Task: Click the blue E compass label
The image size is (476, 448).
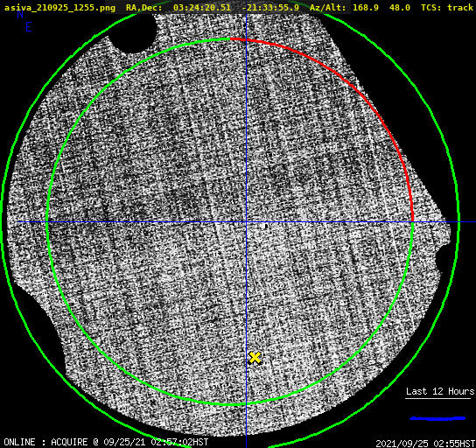Action: pos(29,27)
